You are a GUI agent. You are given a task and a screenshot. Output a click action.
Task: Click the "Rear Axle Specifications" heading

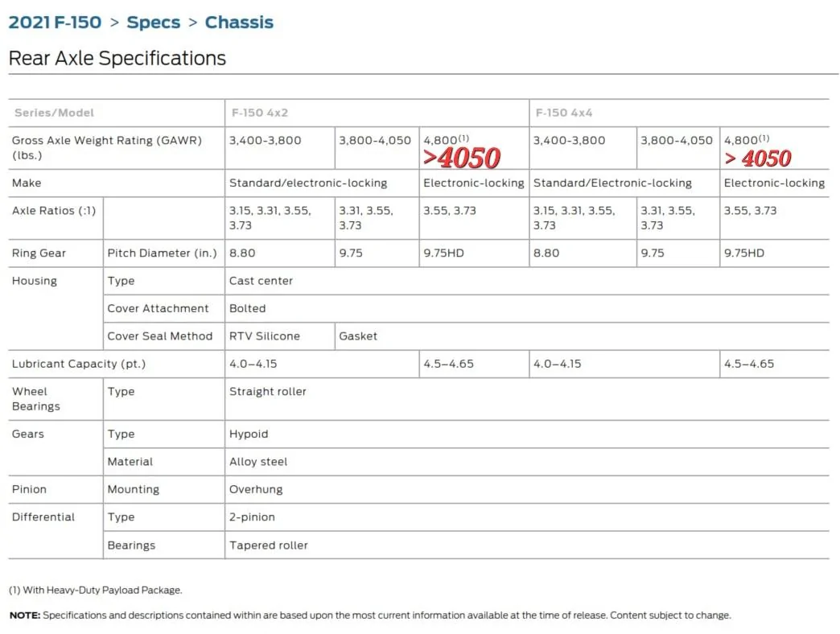coord(117,59)
